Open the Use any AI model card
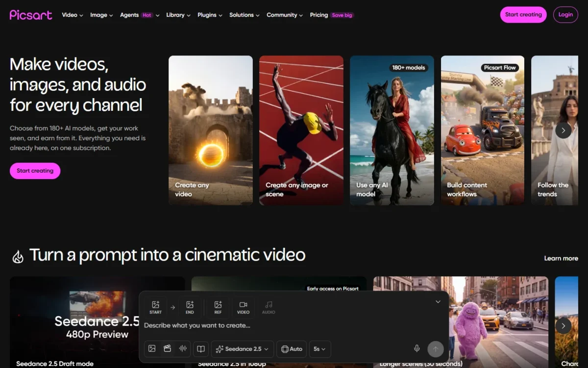Image resolution: width=588 pixels, height=368 pixels. (x=392, y=130)
